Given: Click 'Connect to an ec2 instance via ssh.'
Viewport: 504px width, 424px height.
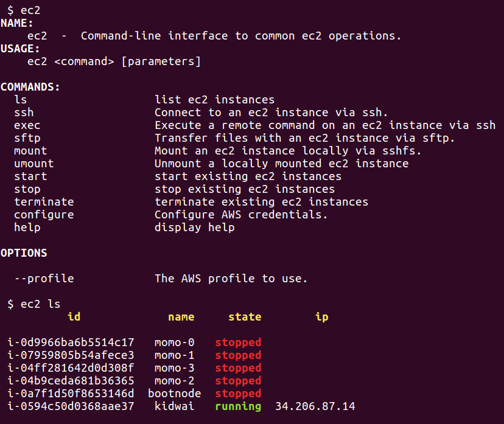Looking at the screenshot, I should tap(271, 113).
